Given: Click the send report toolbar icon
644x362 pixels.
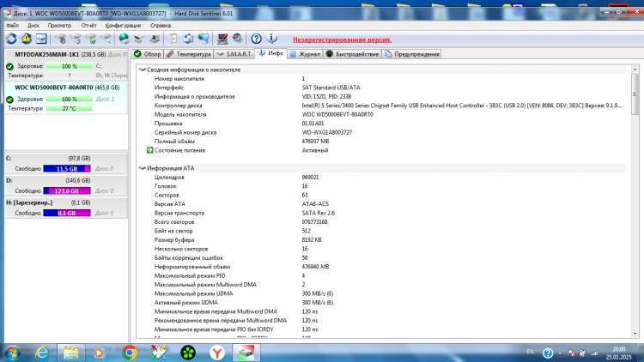Looking at the screenshot, I should 139,39.
